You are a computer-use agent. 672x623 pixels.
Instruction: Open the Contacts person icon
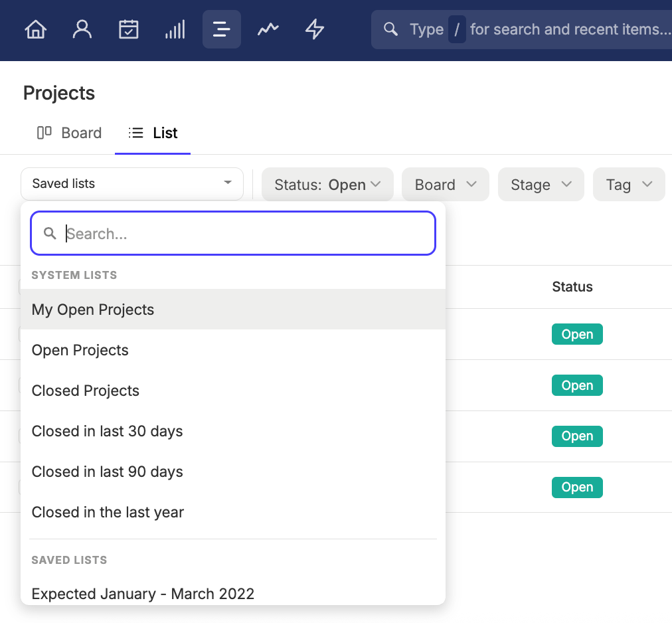82,30
